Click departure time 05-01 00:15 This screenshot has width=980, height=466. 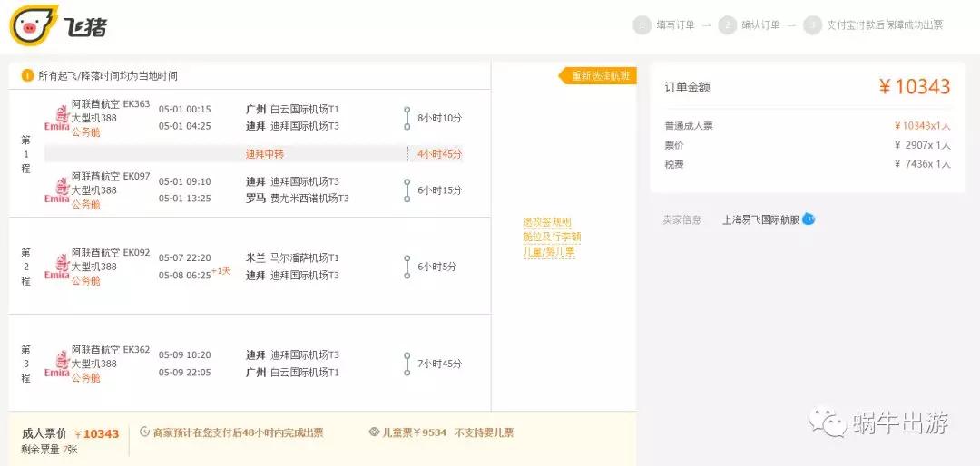point(184,109)
